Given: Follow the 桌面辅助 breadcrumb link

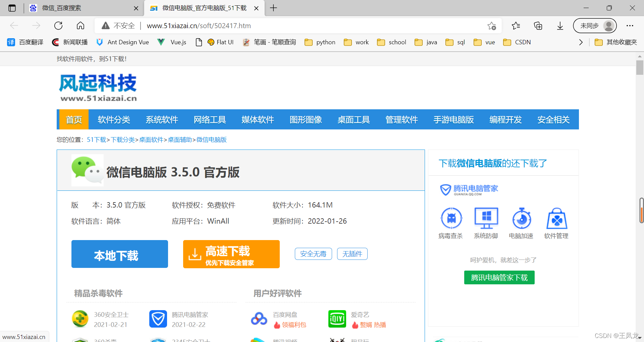Looking at the screenshot, I should click(180, 139).
